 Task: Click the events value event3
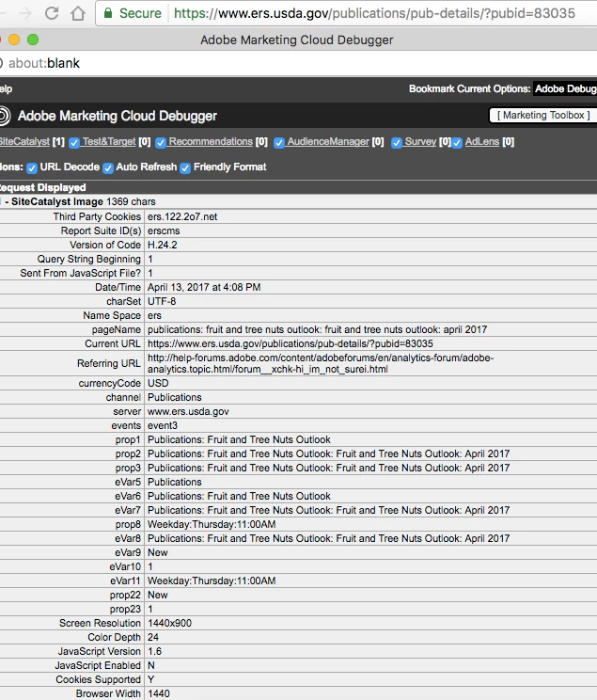click(163, 425)
